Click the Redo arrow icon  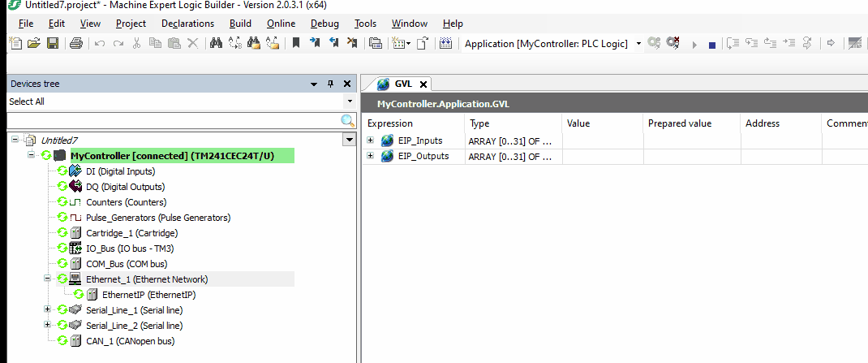tap(118, 43)
